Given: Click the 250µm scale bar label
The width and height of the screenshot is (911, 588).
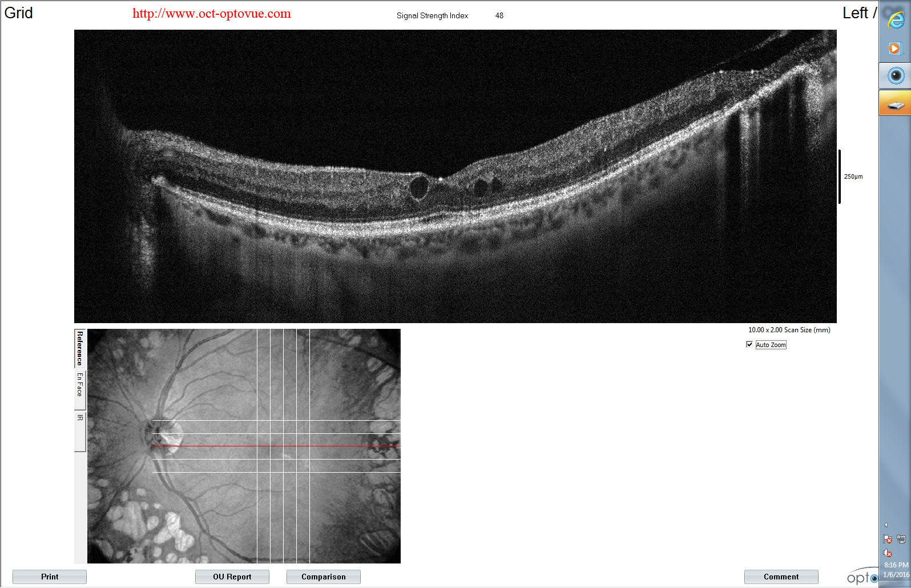Looking at the screenshot, I should [853, 176].
